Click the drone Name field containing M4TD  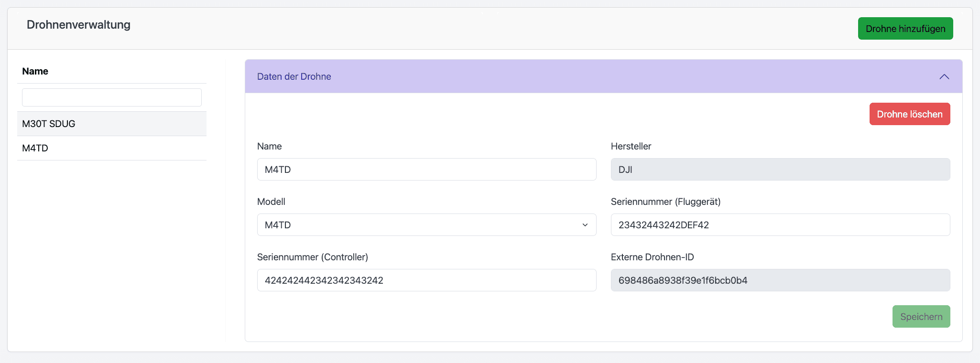[426, 170]
